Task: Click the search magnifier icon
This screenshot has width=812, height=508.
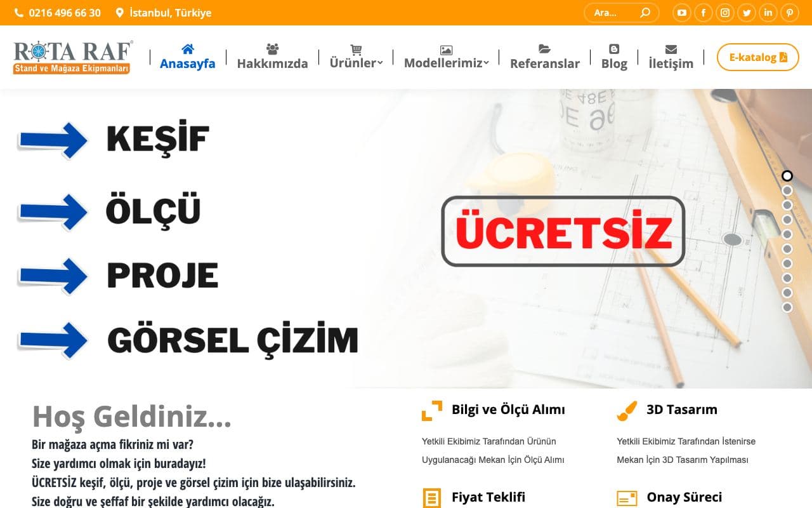Action: (x=645, y=13)
